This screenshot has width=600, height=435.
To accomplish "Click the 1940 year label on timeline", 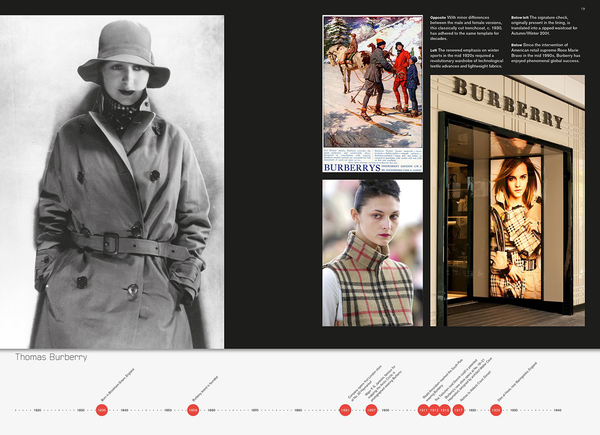I will tap(558, 410).
